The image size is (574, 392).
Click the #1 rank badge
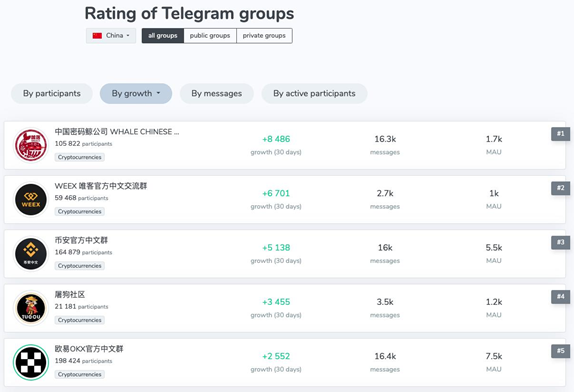pos(560,134)
